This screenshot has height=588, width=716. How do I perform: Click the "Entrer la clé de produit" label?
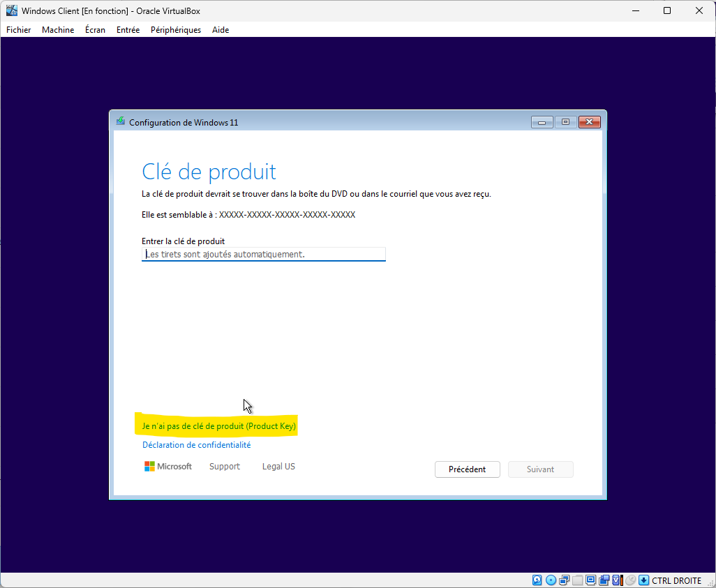pos(183,241)
